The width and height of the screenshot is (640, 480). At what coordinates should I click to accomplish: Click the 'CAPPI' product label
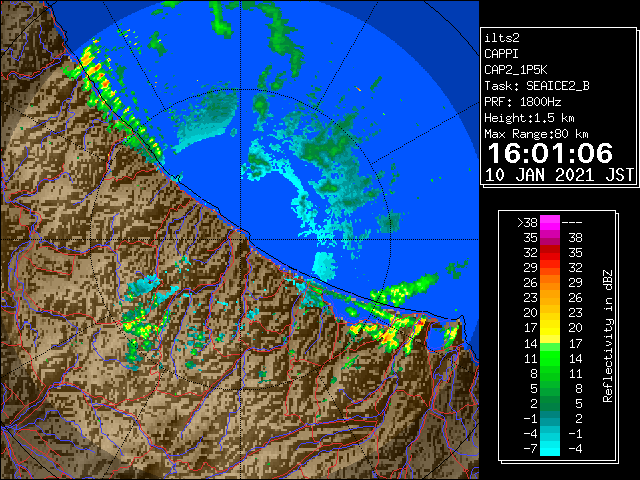pos(501,54)
